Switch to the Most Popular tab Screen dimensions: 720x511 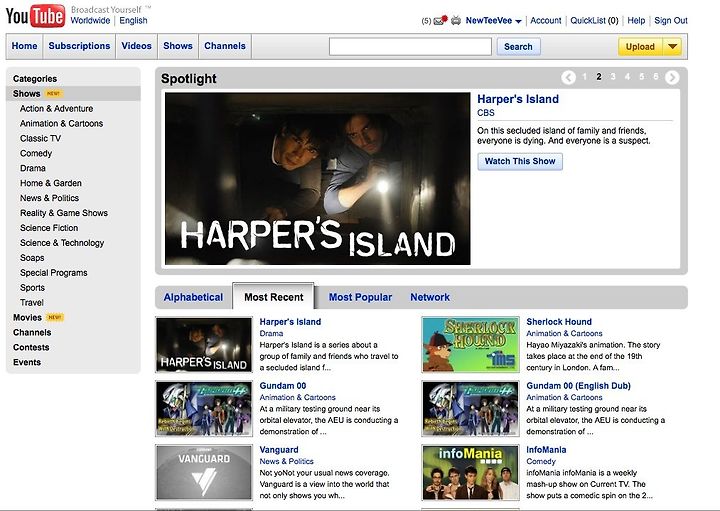pyautogui.click(x=360, y=297)
